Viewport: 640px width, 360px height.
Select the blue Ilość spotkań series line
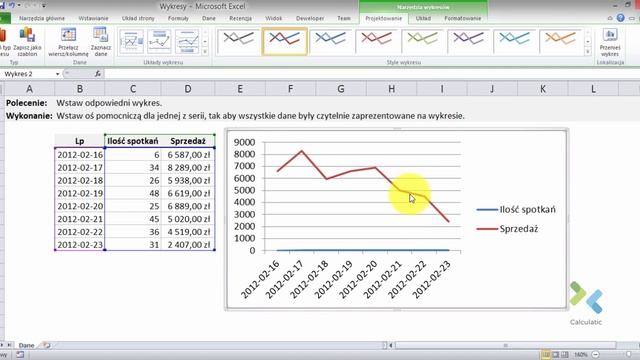363,250
